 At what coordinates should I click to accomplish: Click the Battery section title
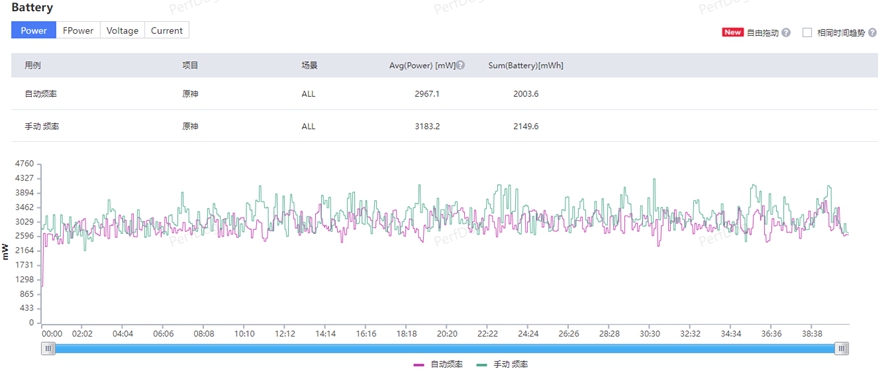(x=32, y=8)
